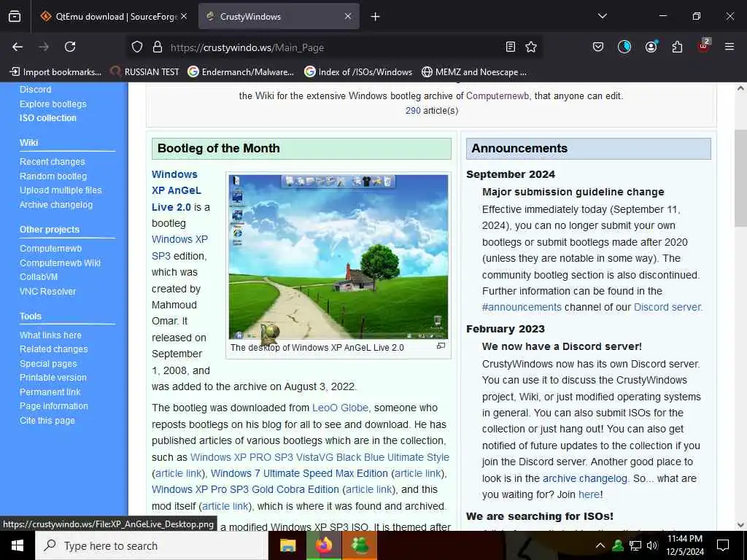Open Windows XP Pro SP3 Gold Cobra Edition
The width and height of the screenshot is (747, 560).
(245, 489)
